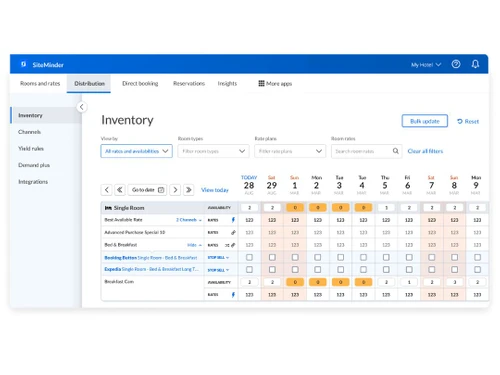Screen dimensions: 500x375
Task: Open the Rooms and rates tab
Action: [40, 83]
